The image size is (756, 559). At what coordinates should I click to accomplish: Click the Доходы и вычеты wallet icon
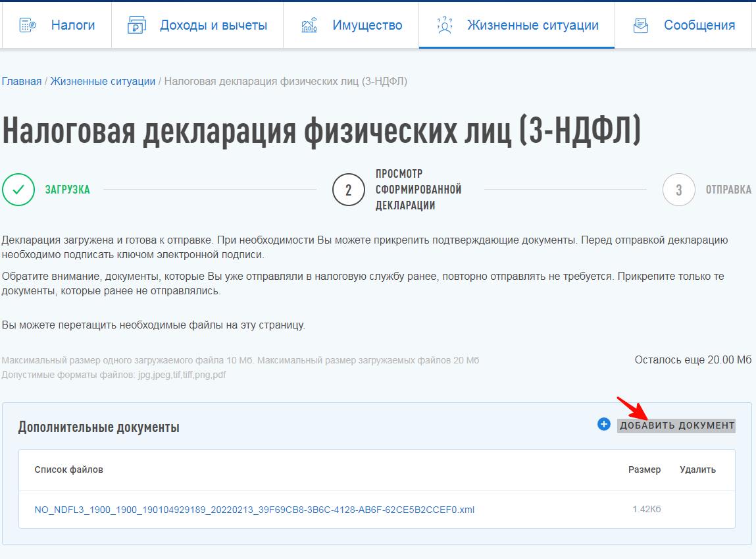[x=137, y=26]
